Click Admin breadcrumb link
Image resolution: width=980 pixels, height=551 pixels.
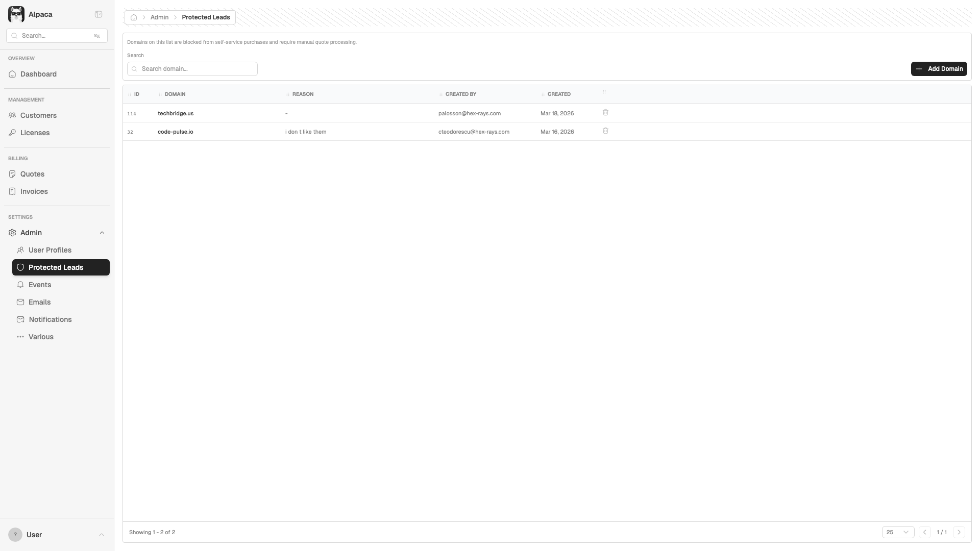pos(159,17)
